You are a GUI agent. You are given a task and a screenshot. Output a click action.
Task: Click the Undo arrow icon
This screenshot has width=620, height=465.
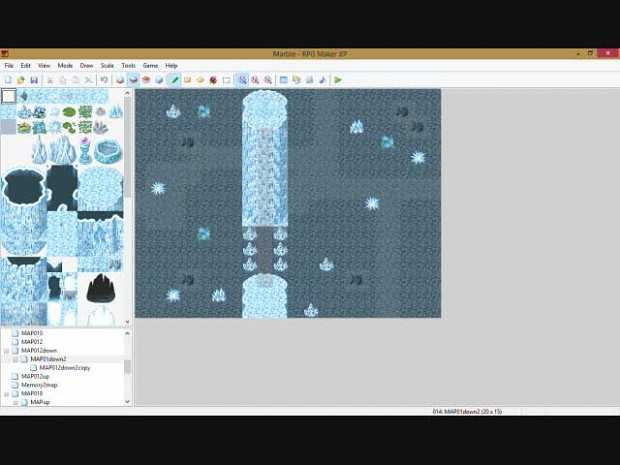click(104, 80)
